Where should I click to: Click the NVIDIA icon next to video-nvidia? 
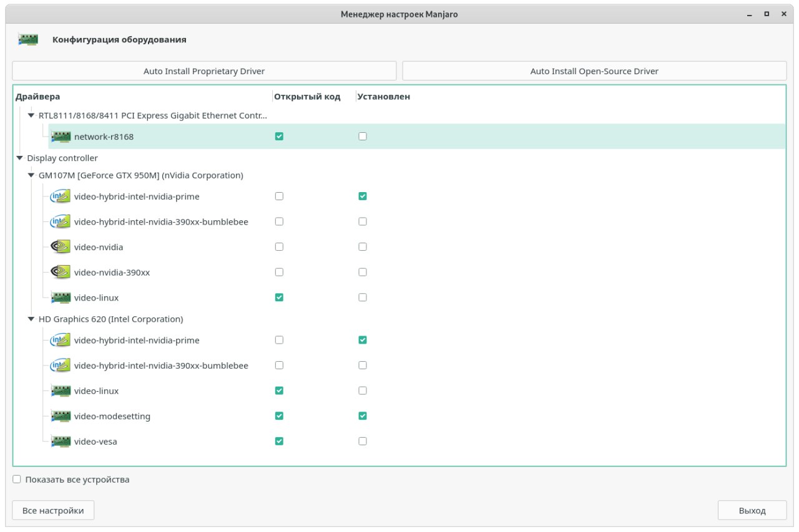(x=61, y=247)
